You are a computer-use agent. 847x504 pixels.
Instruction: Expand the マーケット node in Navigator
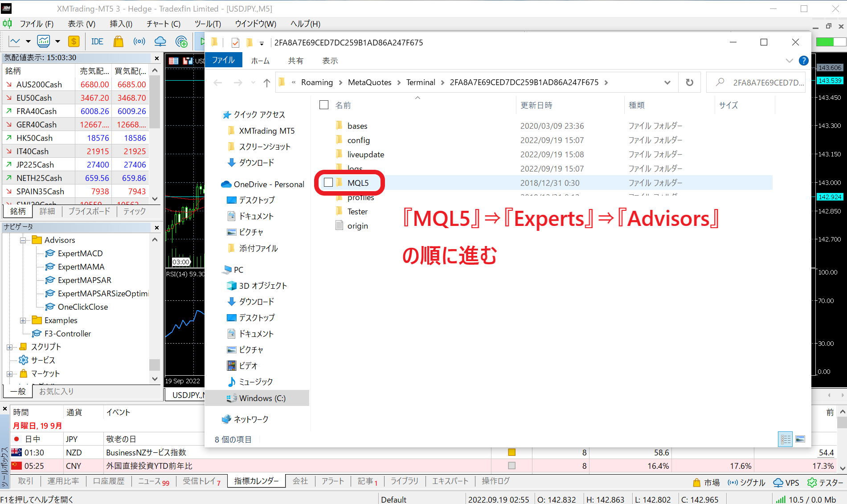(9, 374)
